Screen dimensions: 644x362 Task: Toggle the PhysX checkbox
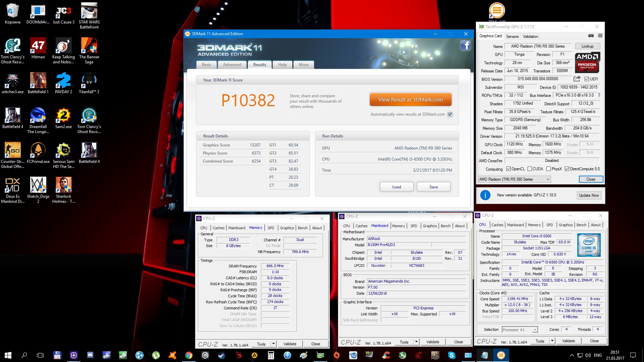[x=548, y=169]
